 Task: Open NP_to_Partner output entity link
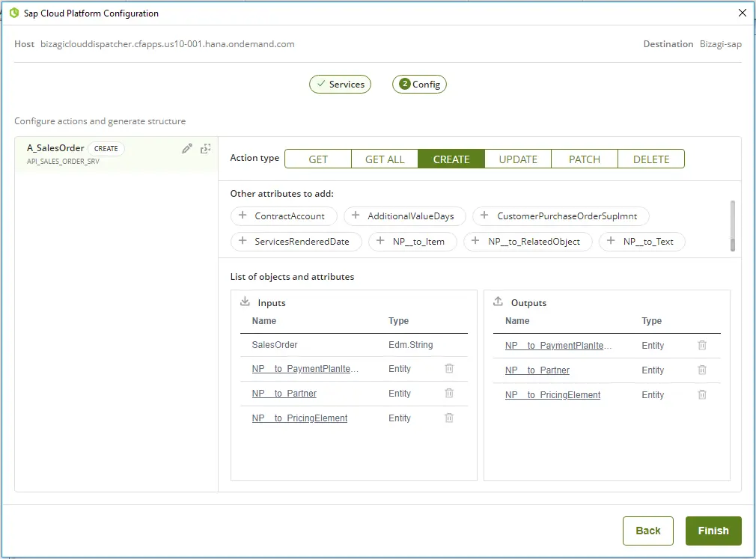(x=537, y=370)
